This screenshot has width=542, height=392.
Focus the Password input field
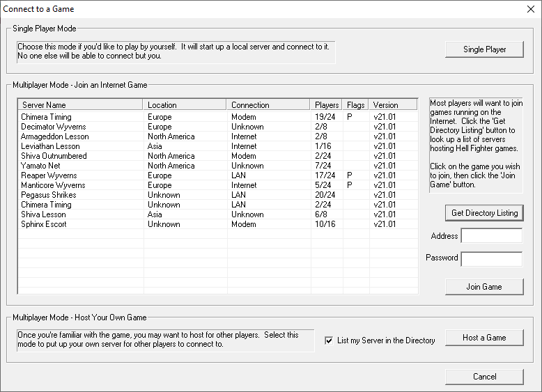point(492,259)
